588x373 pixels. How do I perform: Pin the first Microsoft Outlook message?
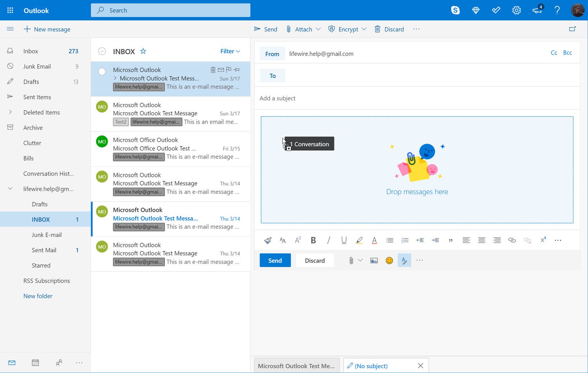(236, 70)
